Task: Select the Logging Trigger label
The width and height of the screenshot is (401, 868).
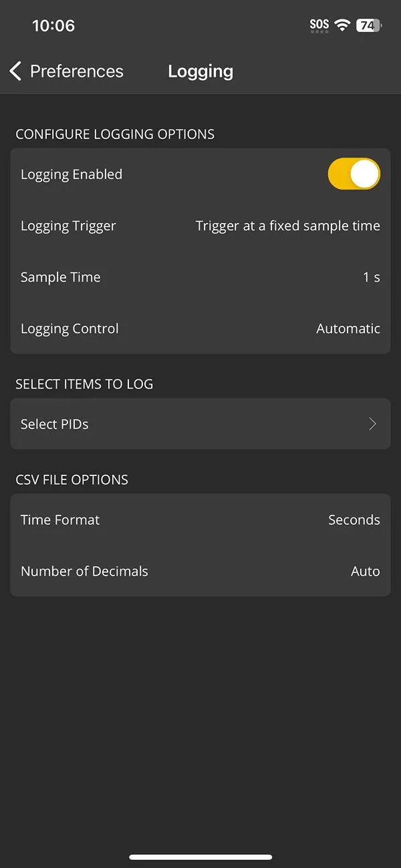Action: pyautogui.click(x=68, y=226)
